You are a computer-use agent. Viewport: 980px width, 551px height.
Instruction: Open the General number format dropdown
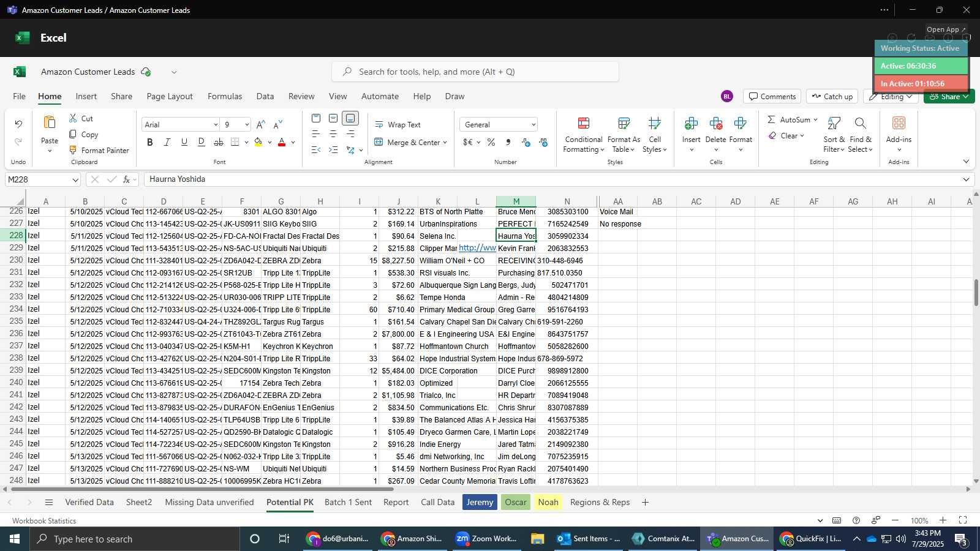533,125
